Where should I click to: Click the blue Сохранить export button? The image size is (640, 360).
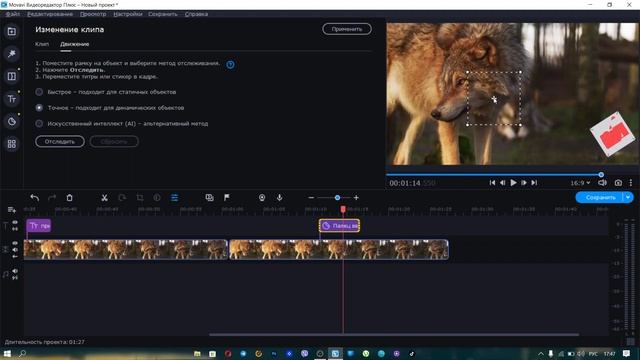[600, 198]
